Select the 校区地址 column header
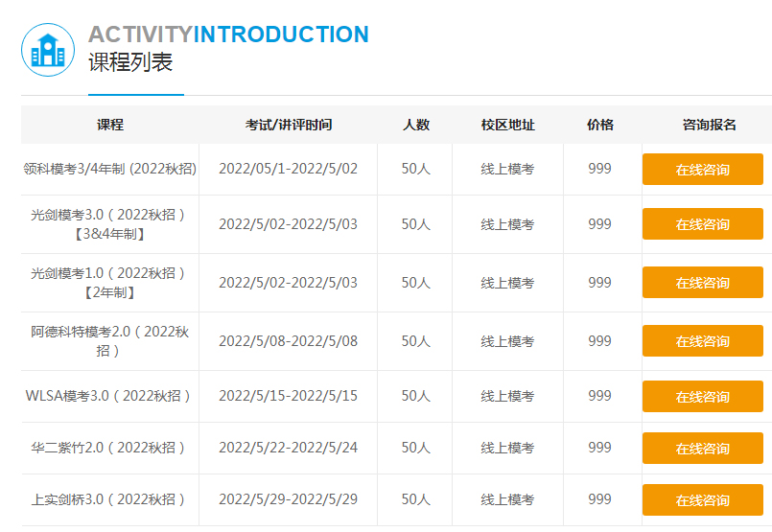Viewport: 772px width, 532px height. tap(507, 125)
